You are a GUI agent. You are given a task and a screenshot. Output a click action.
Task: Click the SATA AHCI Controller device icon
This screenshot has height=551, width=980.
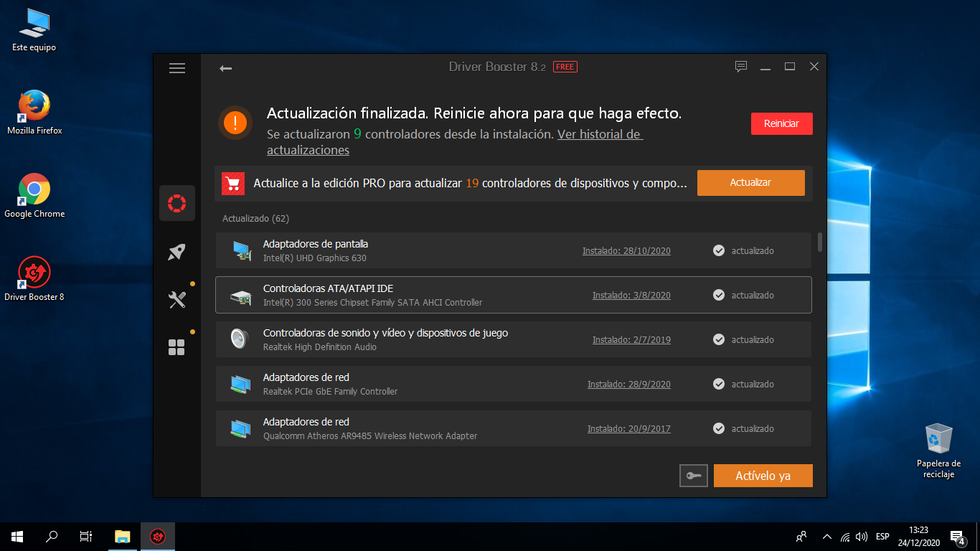pos(240,296)
